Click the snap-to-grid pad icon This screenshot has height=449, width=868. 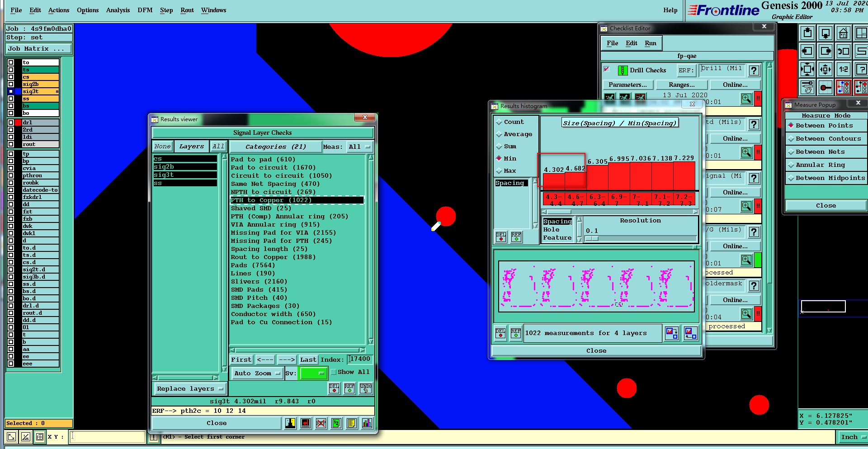826,87
